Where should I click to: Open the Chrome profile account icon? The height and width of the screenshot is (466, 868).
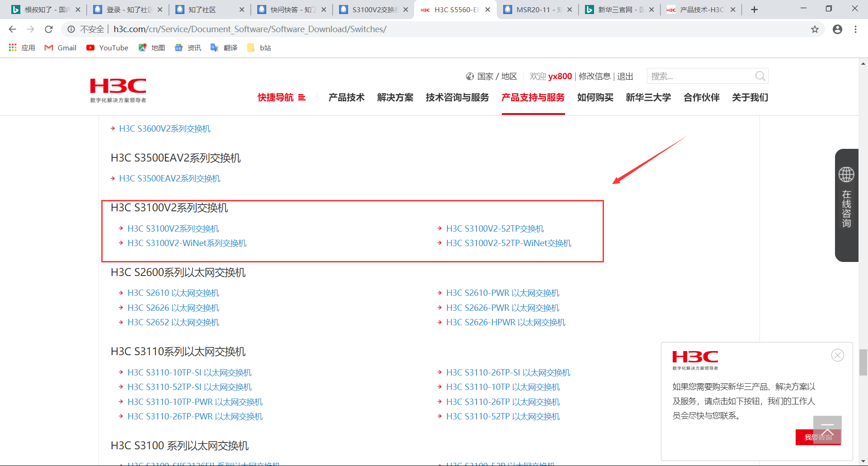[837, 29]
